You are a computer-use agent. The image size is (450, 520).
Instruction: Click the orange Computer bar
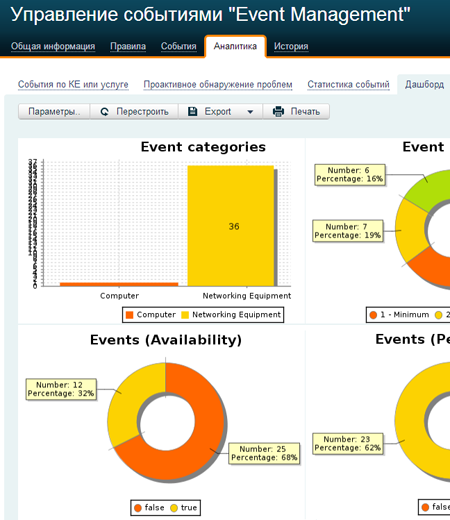pos(119,284)
